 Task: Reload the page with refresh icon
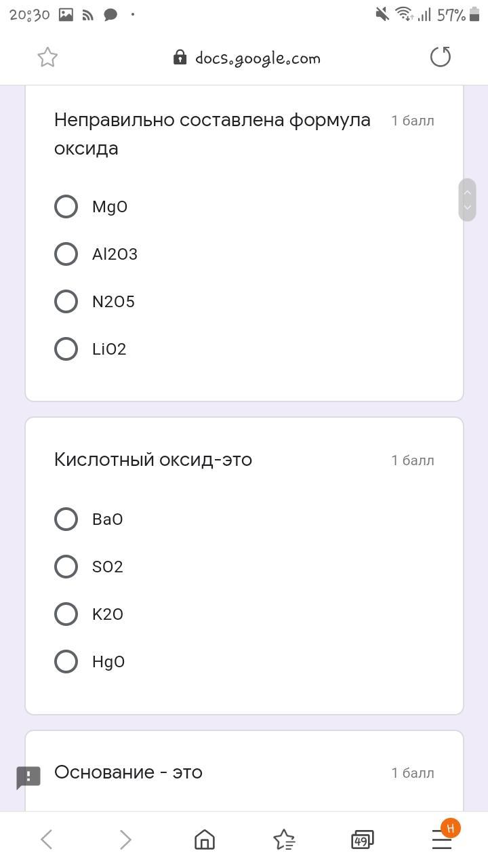(441, 58)
